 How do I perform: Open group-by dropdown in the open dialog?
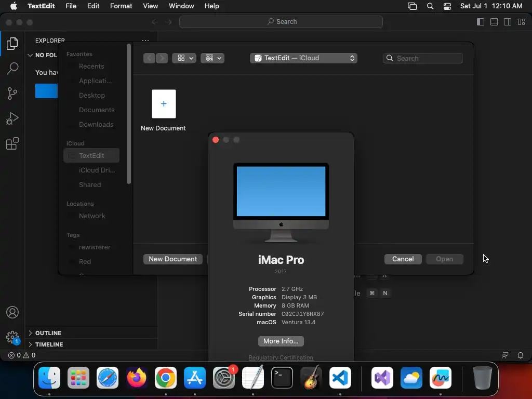(212, 58)
